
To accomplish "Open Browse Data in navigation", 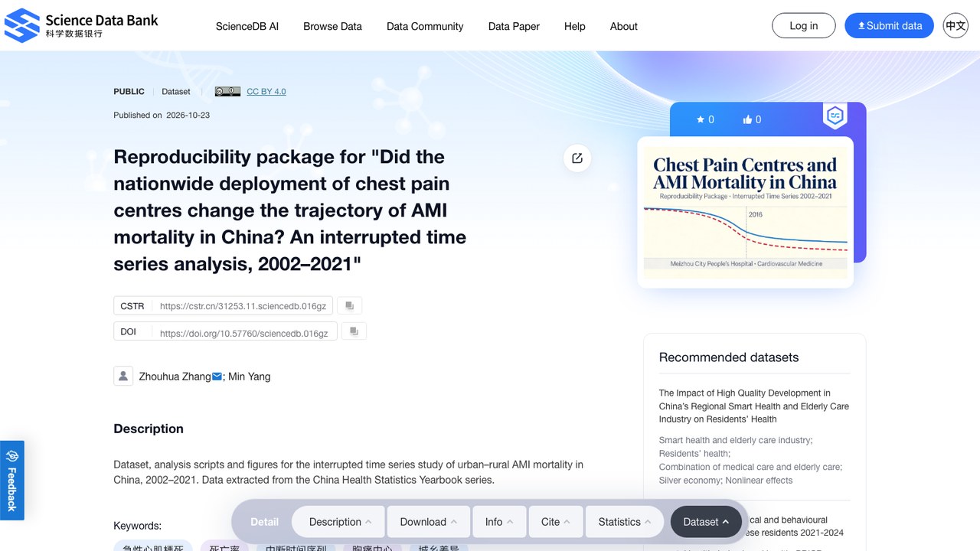I will (x=332, y=26).
